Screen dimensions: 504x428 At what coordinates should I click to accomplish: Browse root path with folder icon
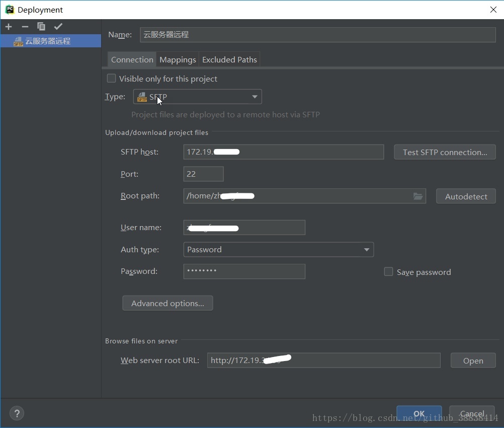(417, 196)
